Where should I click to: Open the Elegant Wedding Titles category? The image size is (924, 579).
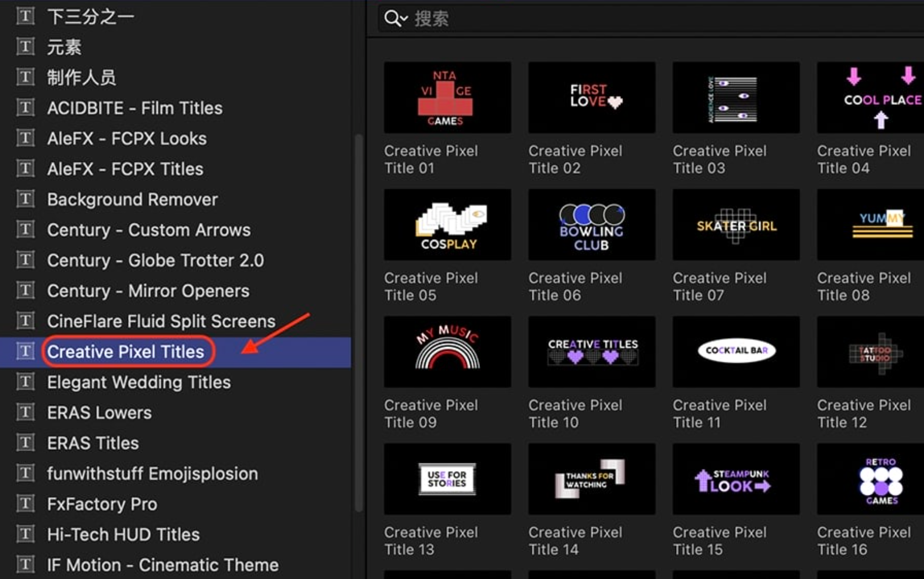tap(138, 382)
